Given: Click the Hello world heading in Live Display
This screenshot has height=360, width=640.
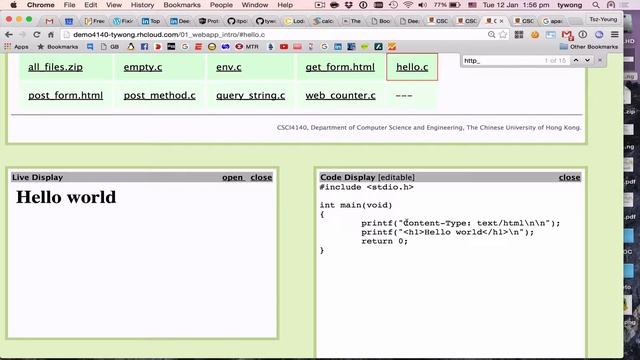Looking at the screenshot, I should pyautogui.click(x=66, y=197).
